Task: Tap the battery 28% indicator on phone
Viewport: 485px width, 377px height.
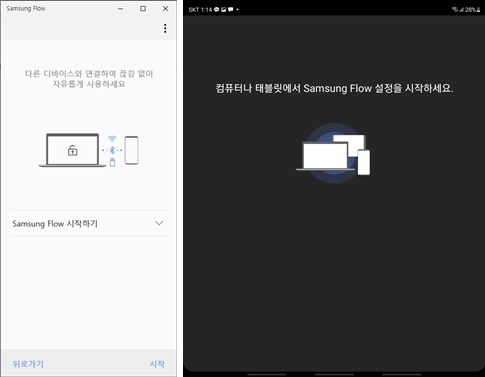Action: [x=472, y=10]
